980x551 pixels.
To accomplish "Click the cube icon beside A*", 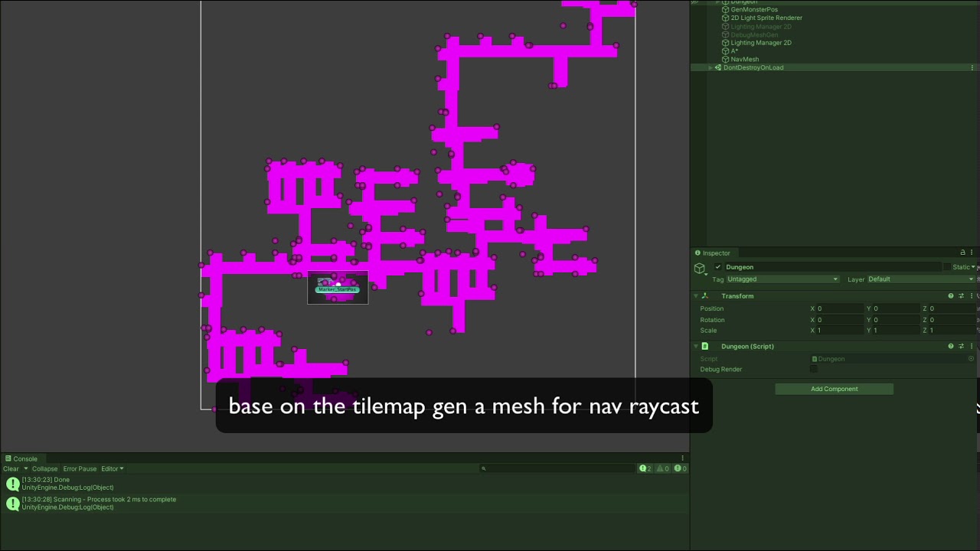I will [725, 51].
